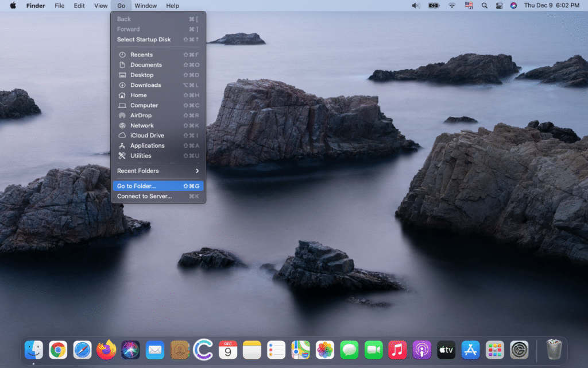Open the Trash in the Dock
Screen dimensions: 588x368
click(554, 350)
